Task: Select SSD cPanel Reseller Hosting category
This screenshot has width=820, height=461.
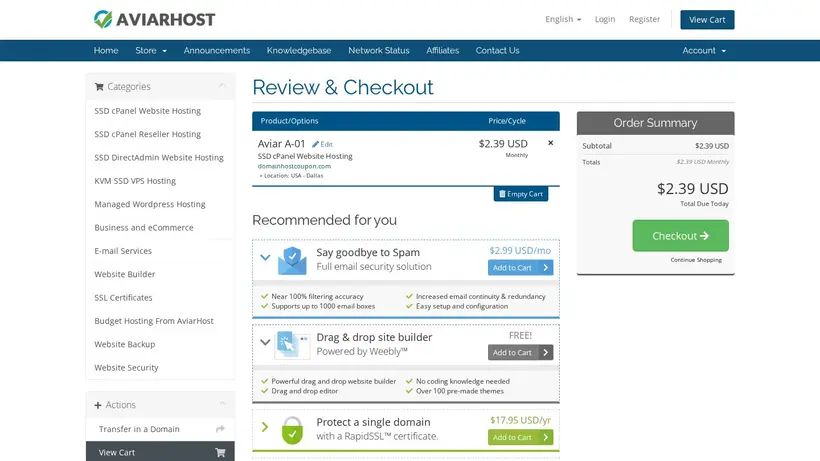Action: coord(147,134)
